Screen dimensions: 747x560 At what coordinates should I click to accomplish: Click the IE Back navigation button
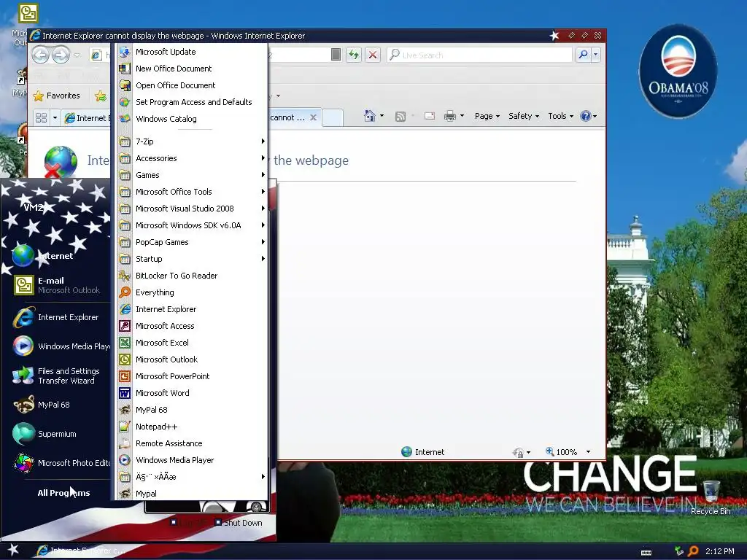tap(41, 55)
